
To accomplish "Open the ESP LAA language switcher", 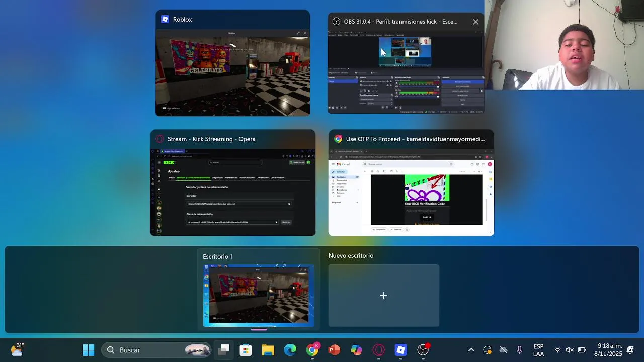I will 538,350.
